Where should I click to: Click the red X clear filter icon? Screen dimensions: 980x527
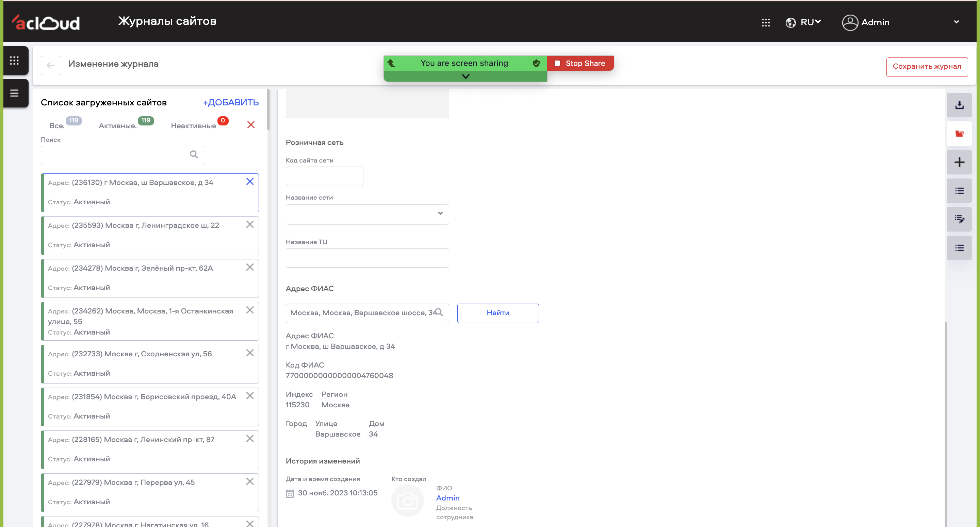click(x=251, y=125)
